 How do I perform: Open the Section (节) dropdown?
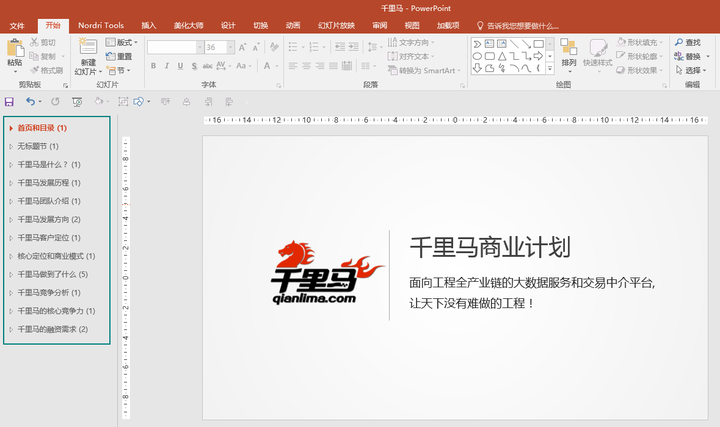(119, 70)
